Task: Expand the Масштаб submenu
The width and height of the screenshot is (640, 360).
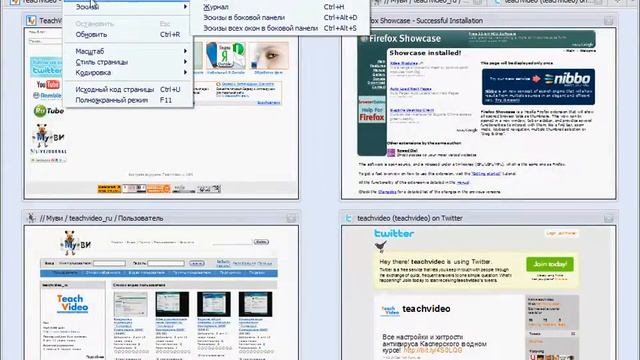Action: pyautogui.click(x=129, y=51)
